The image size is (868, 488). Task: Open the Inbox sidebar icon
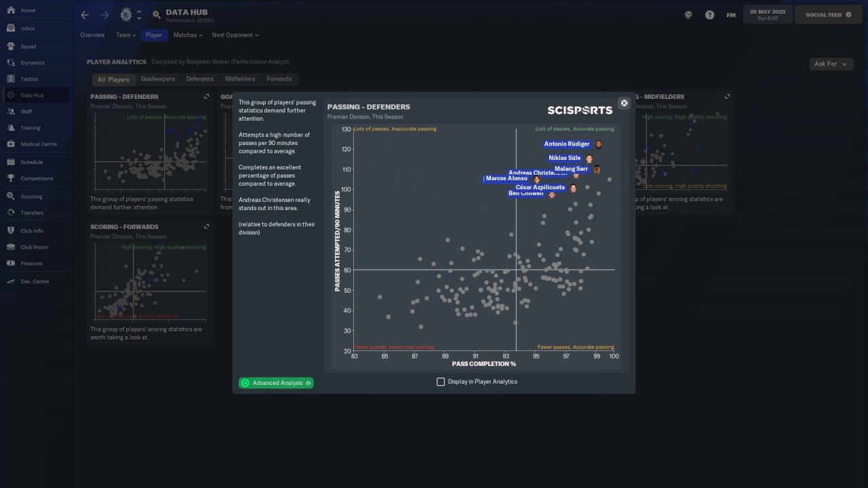click(x=11, y=28)
